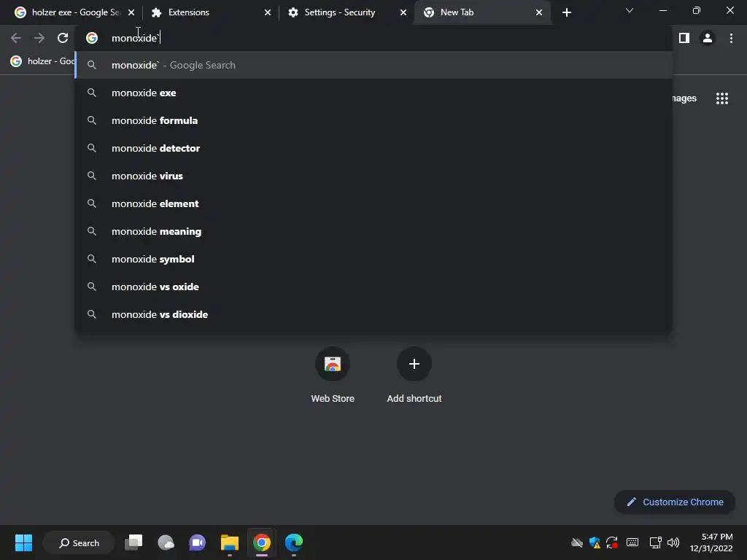
Task: Close the New Tab tab
Action: [539, 12]
